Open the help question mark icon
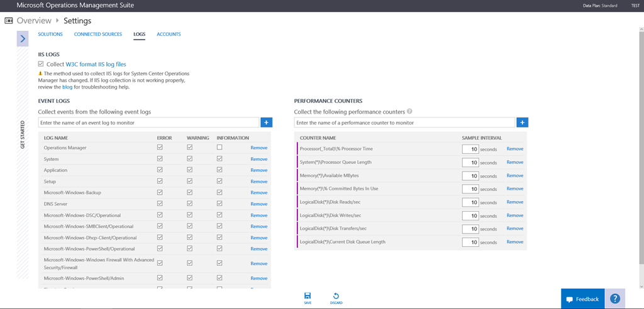The width and height of the screenshot is (644, 309). coord(615,299)
